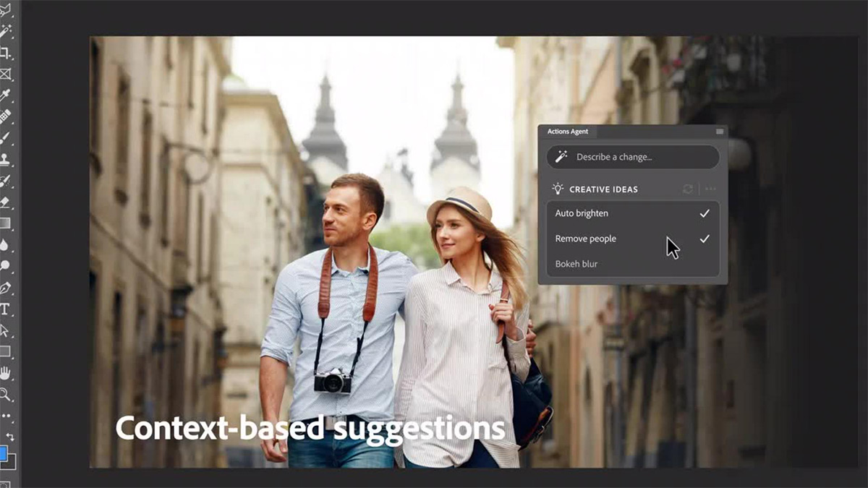
Task: Swap foreground and background colors
Action: pyautogui.click(x=10, y=437)
